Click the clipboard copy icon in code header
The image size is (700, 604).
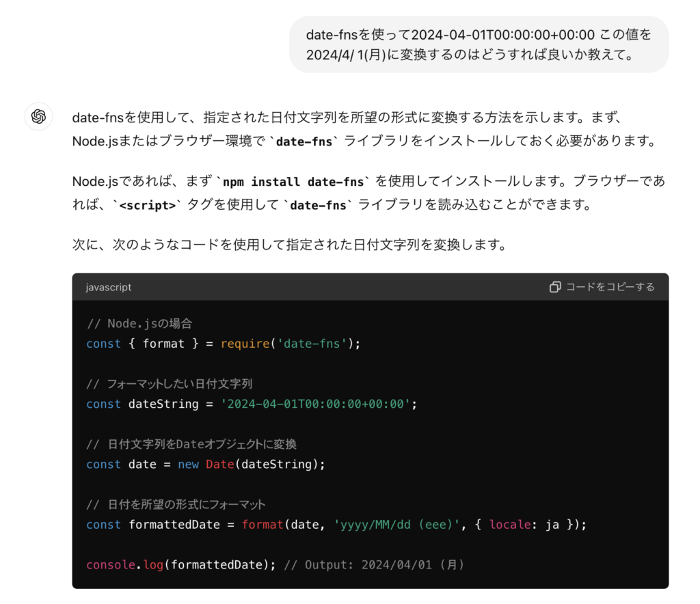point(555,287)
